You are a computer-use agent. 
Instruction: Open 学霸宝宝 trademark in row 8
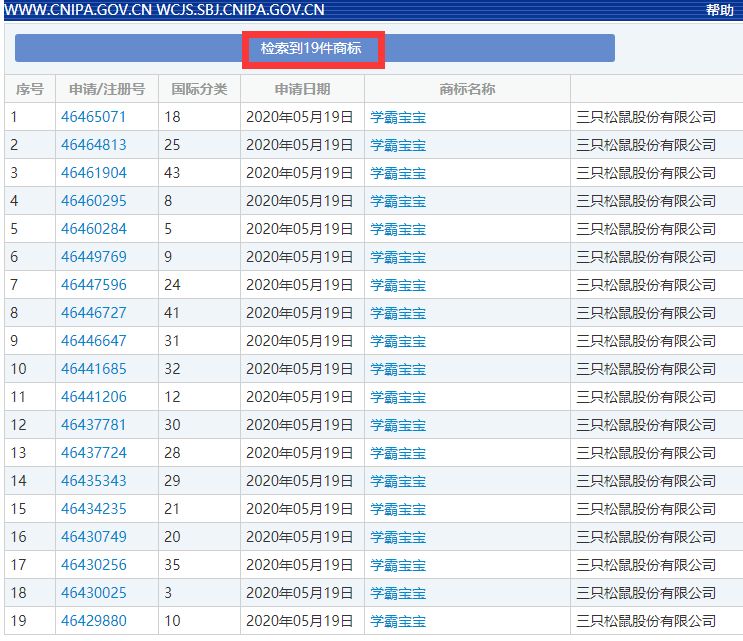[398, 313]
